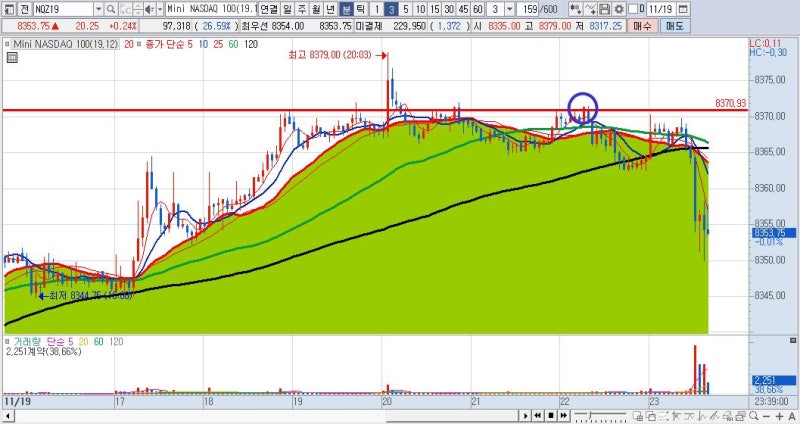The image size is (800, 424).
Task: Select the weekly (주) chart period toggle
Action: (x=302, y=9)
